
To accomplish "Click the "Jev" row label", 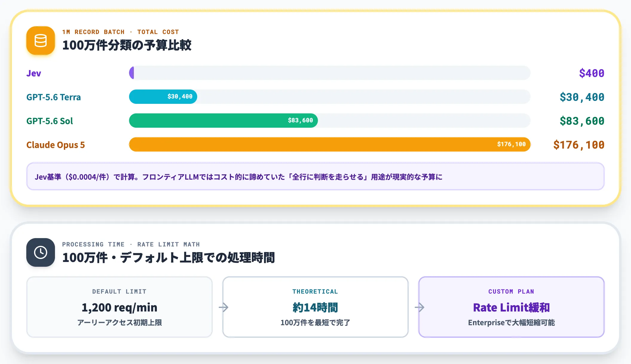I will tap(34, 73).
